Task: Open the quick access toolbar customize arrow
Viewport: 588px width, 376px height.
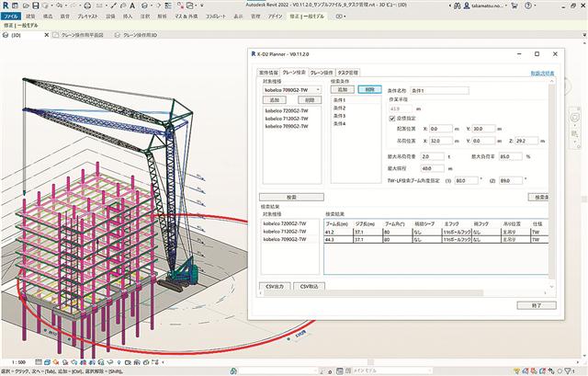Action: (202, 6)
